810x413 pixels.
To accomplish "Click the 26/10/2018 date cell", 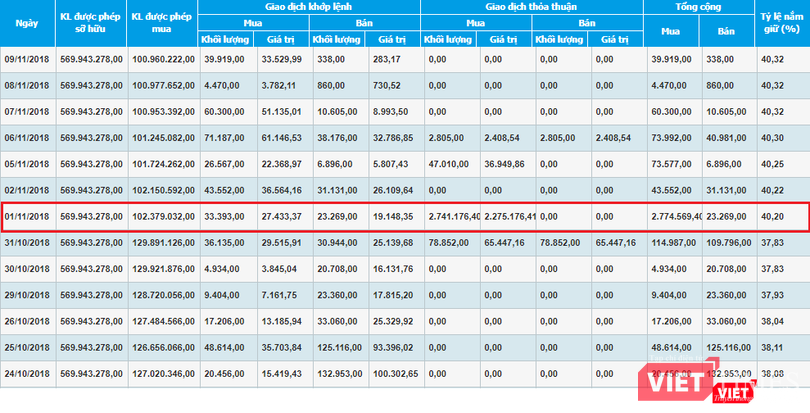I will point(27,320).
